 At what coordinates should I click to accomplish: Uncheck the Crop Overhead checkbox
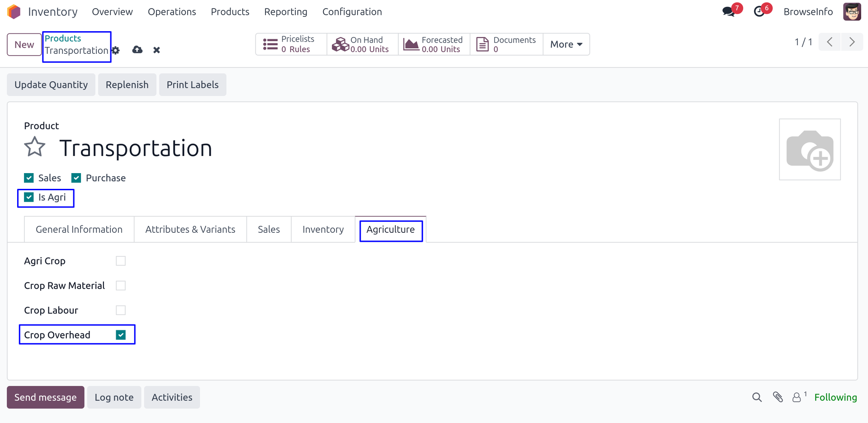(x=121, y=335)
